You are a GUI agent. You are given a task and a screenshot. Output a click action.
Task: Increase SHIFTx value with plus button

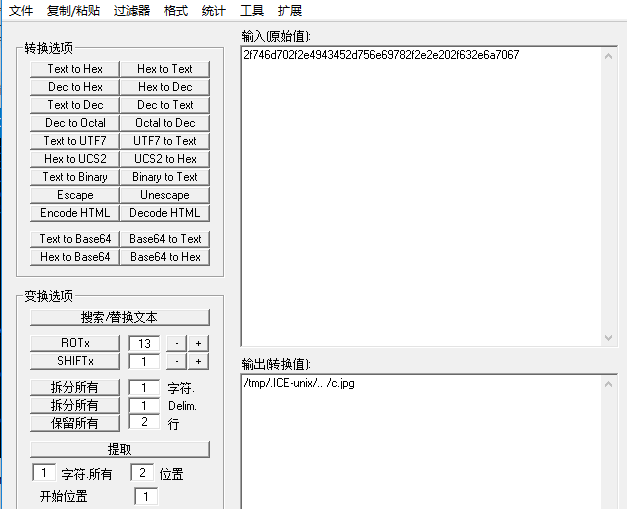click(199, 361)
